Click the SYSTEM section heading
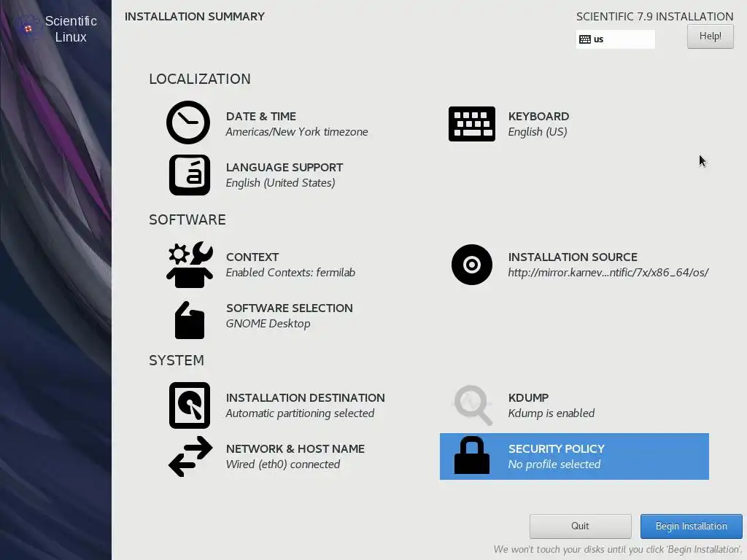747x560 pixels. click(x=177, y=360)
